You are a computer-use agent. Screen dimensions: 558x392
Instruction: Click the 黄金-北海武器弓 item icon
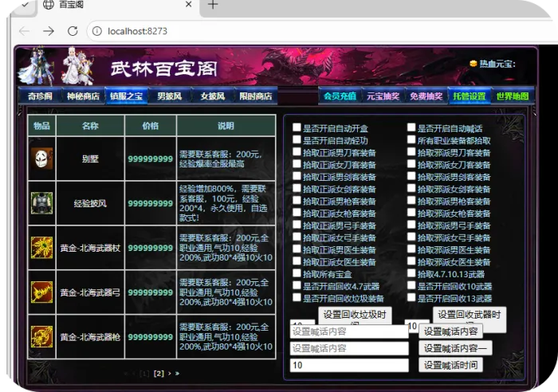(41, 292)
